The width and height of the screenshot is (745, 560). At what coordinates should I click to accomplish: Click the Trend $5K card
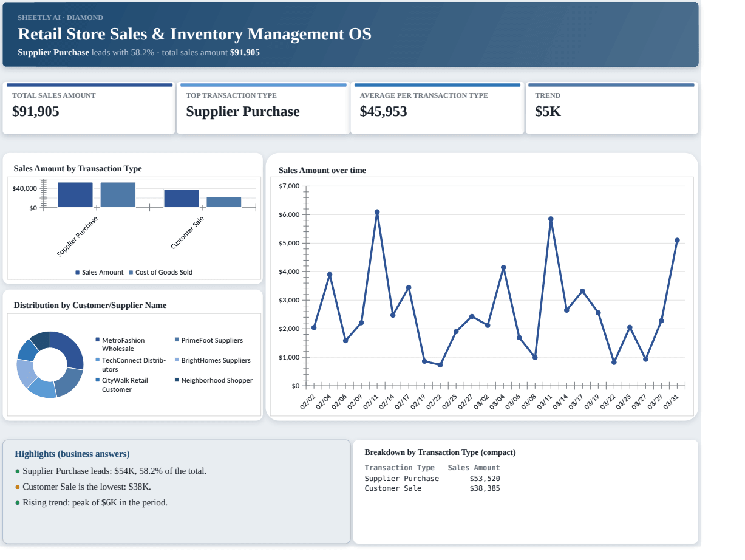tap(611, 108)
